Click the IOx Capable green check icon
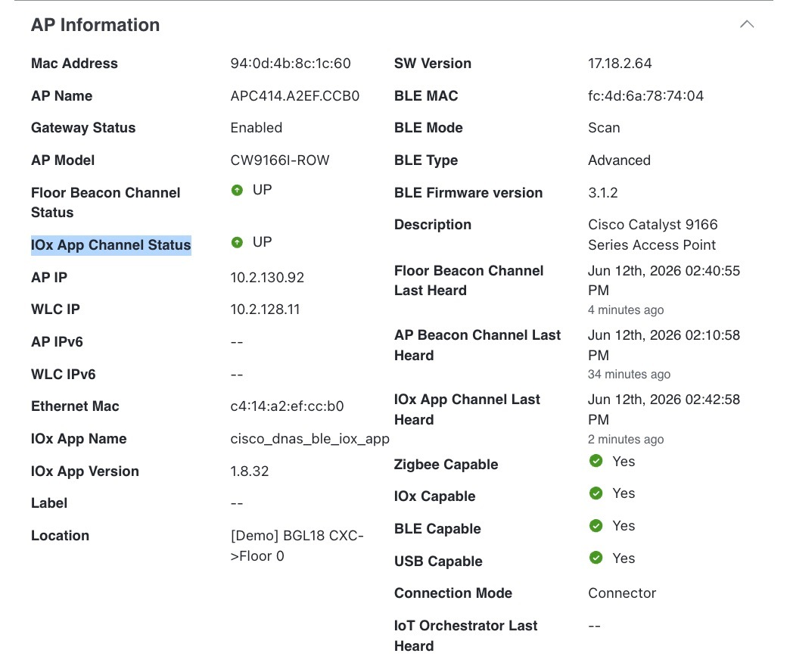The height and width of the screenshot is (672, 790). pos(596,493)
